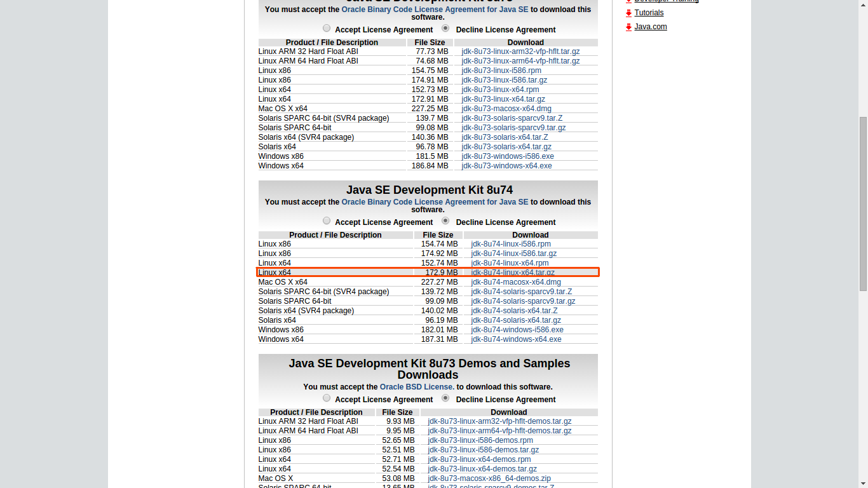Download jdk-8u74-solaris-sparcv9.tar.Z
The height and width of the screenshot is (488, 868).
(x=521, y=292)
